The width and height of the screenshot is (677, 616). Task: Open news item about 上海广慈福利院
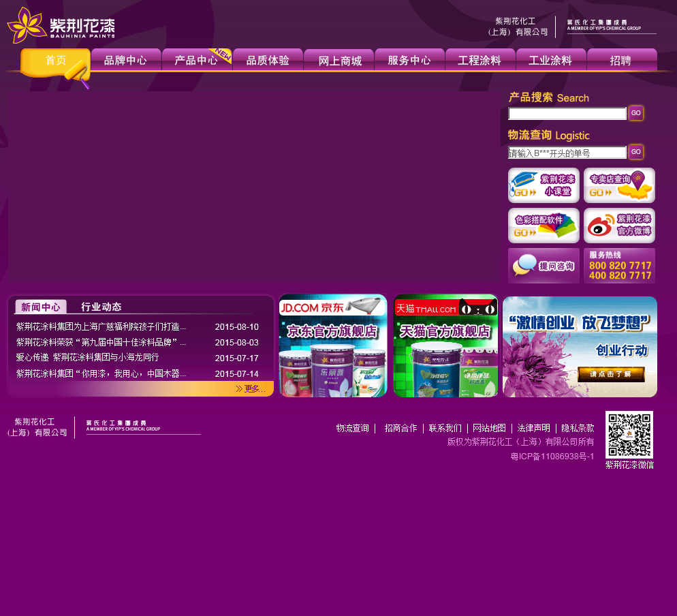(101, 326)
